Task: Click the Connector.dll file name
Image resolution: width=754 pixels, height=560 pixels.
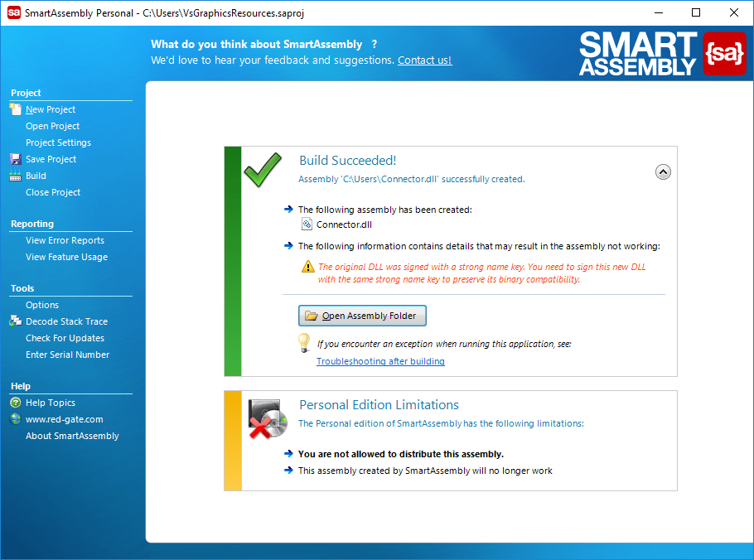Action: click(344, 224)
